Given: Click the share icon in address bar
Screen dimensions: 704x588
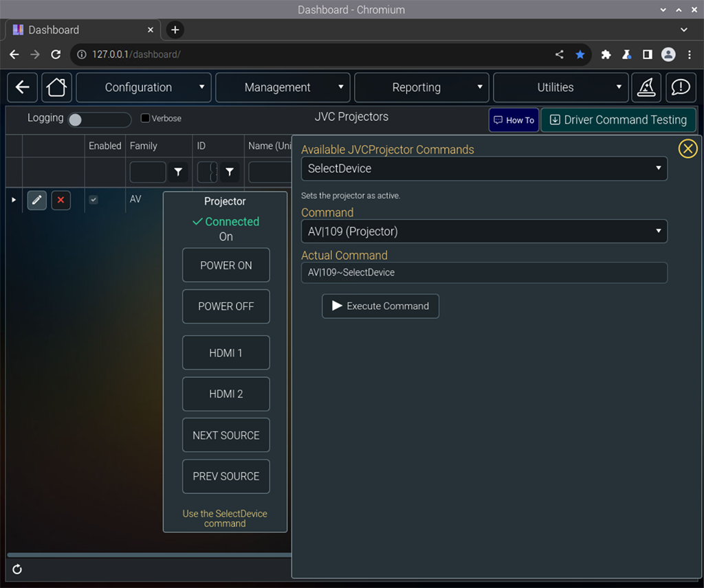Looking at the screenshot, I should point(559,54).
